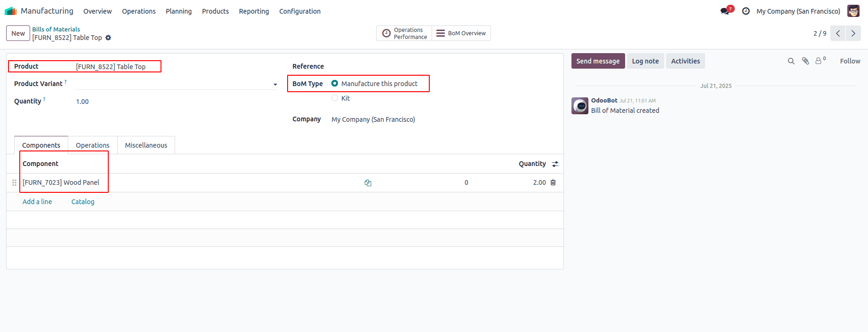
Task: Open the gear actions menu next to Table Top
Action: click(x=108, y=38)
